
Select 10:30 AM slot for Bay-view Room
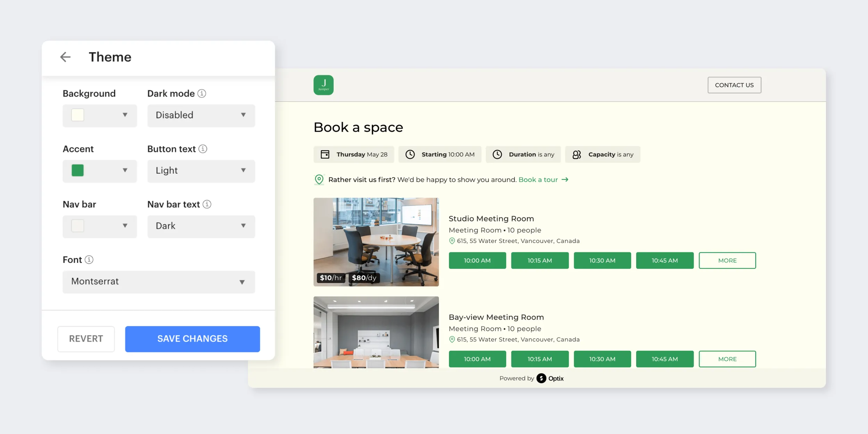click(x=602, y=359)
